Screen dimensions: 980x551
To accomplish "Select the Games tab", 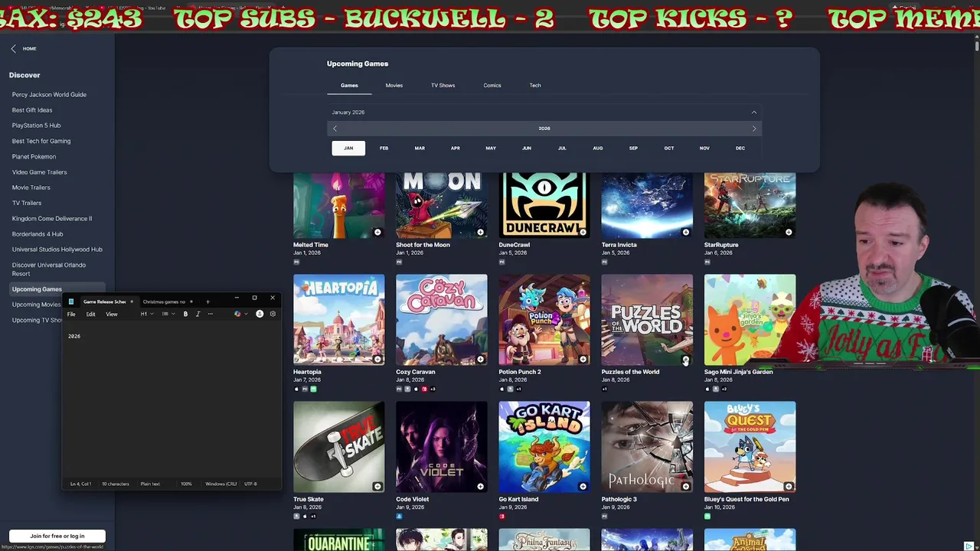I will point(349,86).
